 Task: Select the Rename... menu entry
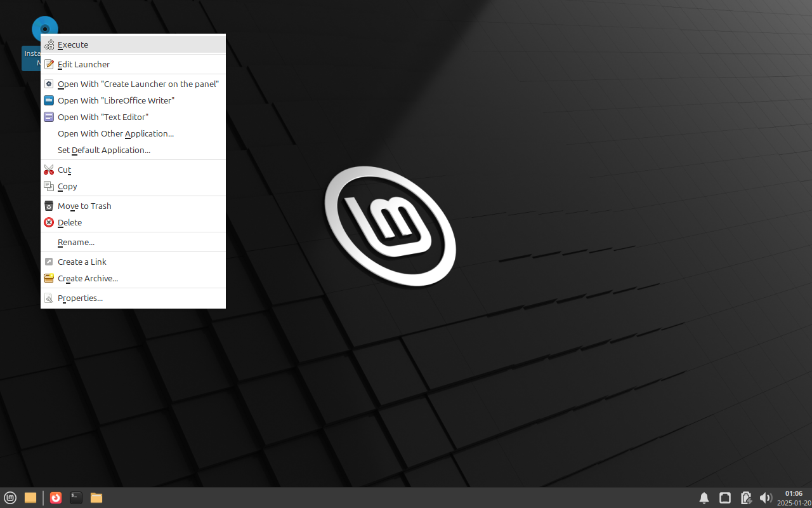pos(133,242)
